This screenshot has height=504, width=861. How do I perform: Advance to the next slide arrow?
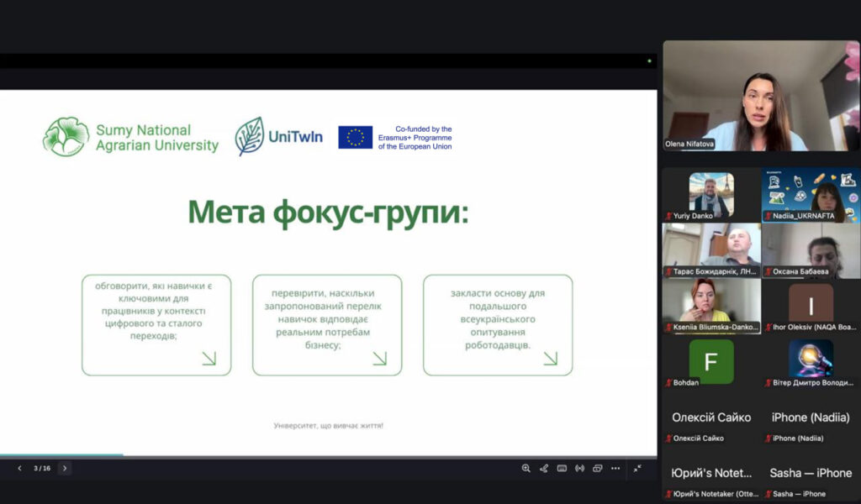click(65, 468)
